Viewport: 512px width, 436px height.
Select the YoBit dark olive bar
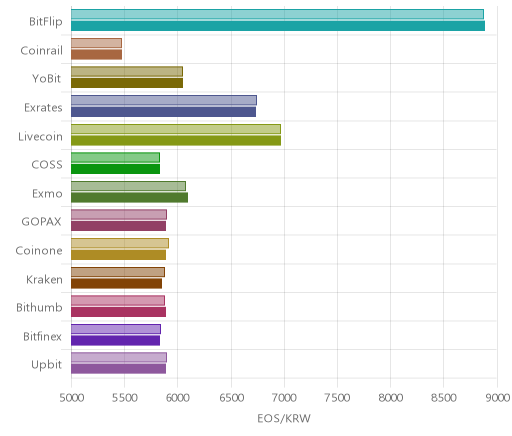pos(127,83)
